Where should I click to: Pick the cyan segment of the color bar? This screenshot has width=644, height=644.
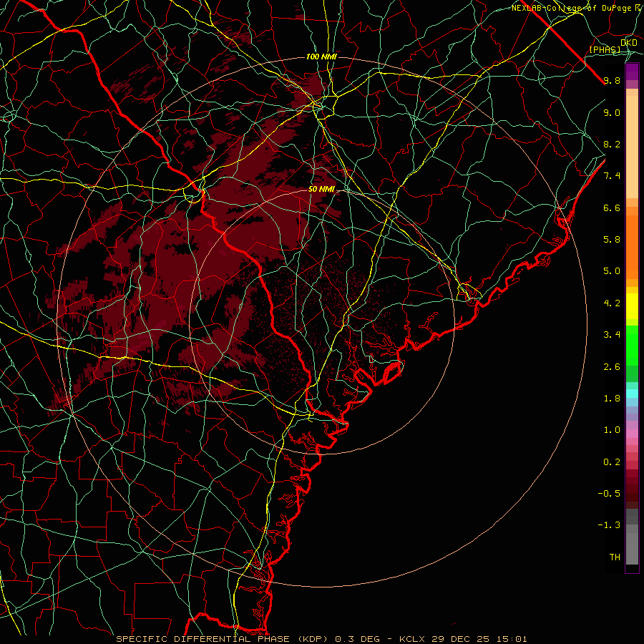[x=632, y=394]
